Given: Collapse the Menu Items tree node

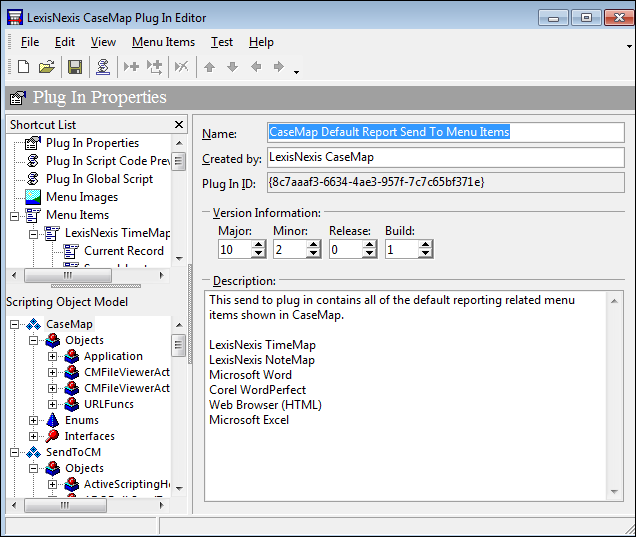Looking at the screenshot, I should pyautogui.click(x=16, y=215).
